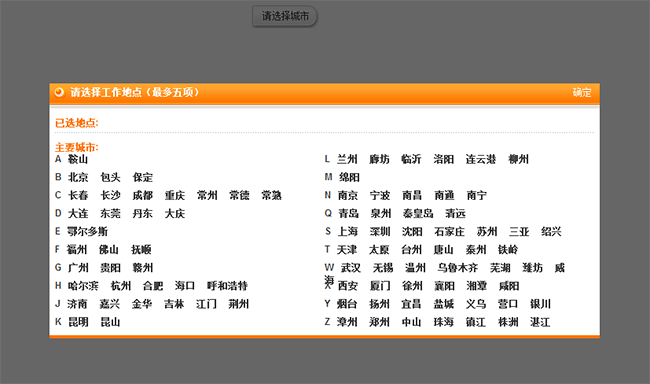Choose 青岛 from the Q row
Screen dimensions: 650x384
pos(349,214)
